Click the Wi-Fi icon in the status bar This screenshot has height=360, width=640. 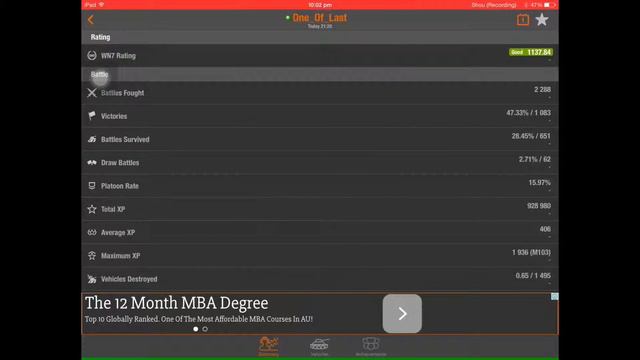click(102, 5)
